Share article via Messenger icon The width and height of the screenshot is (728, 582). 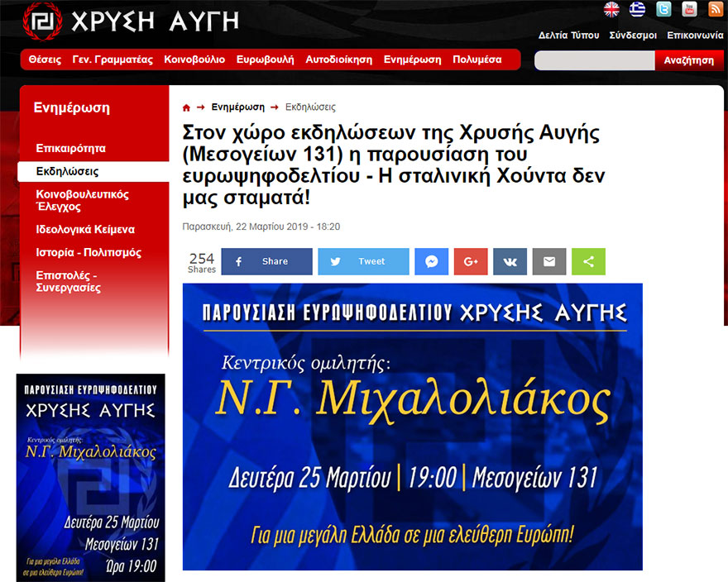tap(432, 261)
